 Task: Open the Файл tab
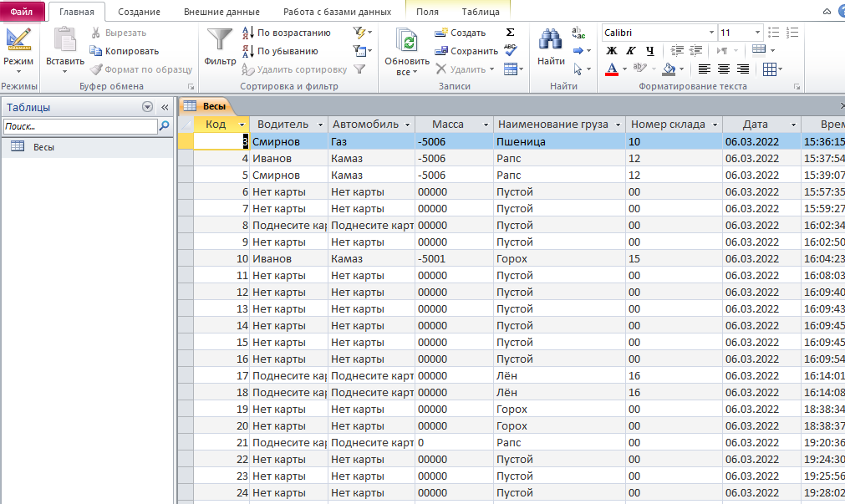pyautogui.click(x=22, y=12)
